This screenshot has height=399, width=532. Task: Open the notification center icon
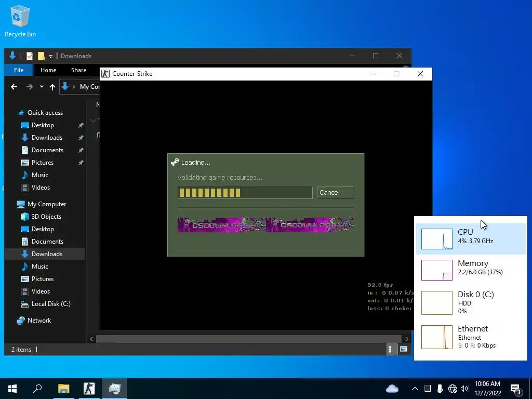516,389
